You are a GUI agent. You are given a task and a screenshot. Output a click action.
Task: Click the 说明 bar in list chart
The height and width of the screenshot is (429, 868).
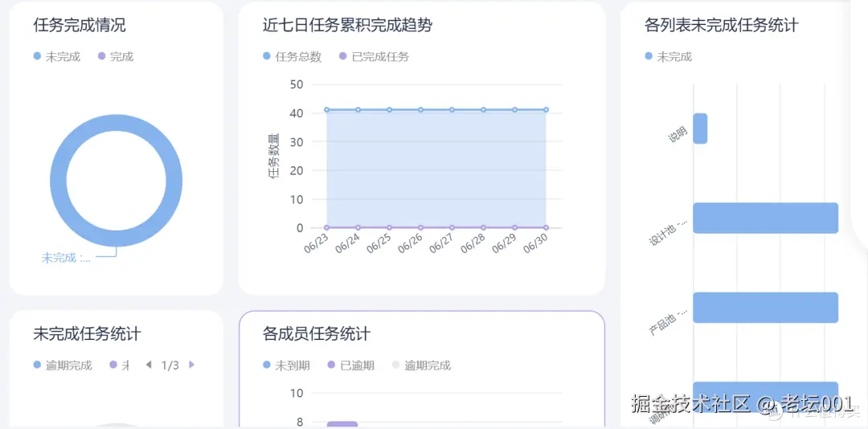point(700,129)
